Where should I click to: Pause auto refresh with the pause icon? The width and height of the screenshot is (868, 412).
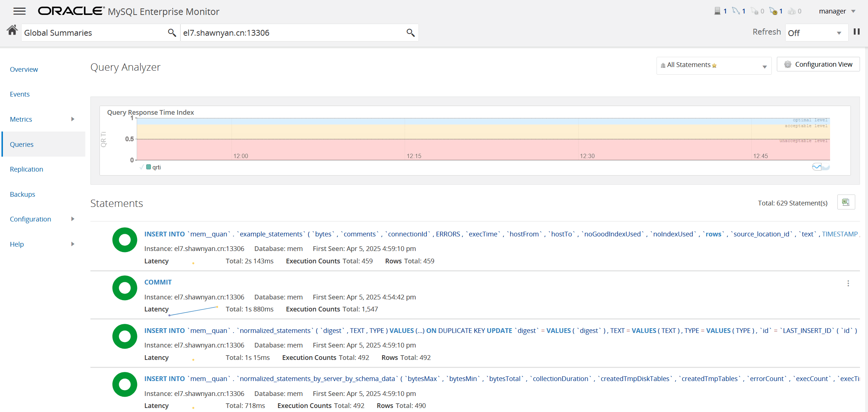[x=857, y=32]
